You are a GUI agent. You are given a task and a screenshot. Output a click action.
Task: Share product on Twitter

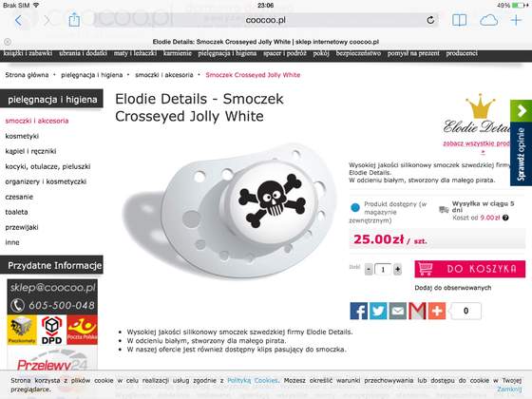pyautogui.click(x=378, y=311)
